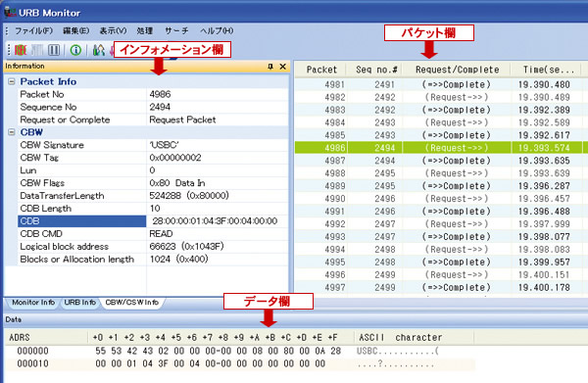Open the ファイル(F) menu
The width and height of the screenshot is (588, 383).
(33, 30)
